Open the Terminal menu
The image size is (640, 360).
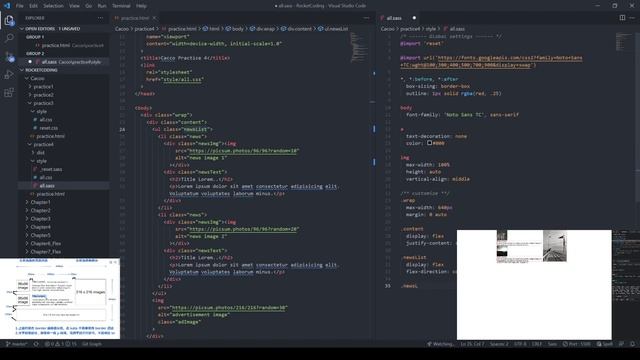coord(121,6)
